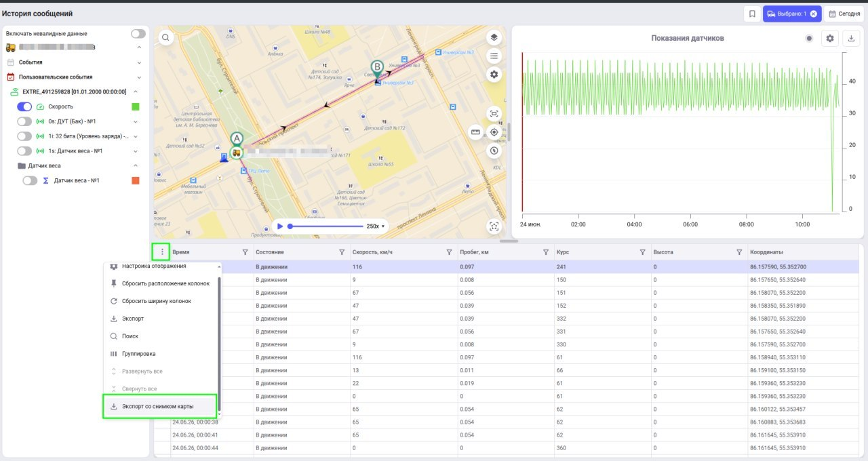Viewport: 868px width, 461px height.
Task: Open the 250x playback speed dropdown
Action: [x=376, y=226]
